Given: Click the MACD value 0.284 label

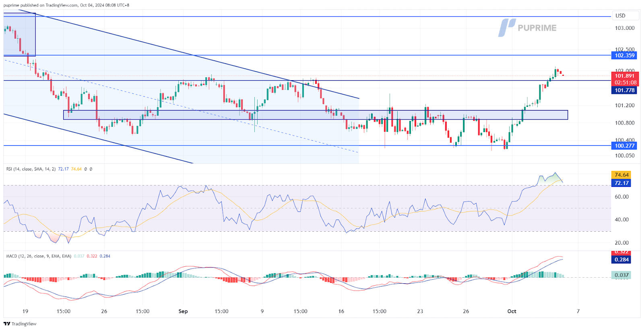Looking at the screenshot, I should (x=621, y=259).
